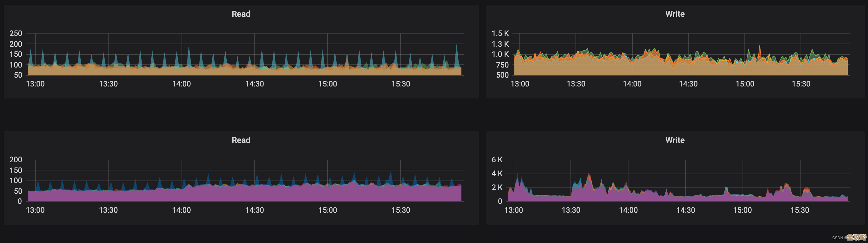This screenshot has width=868, height=243.
Task: Click 13:00 time label in bottom Write panel
Action: coord(513,210)
